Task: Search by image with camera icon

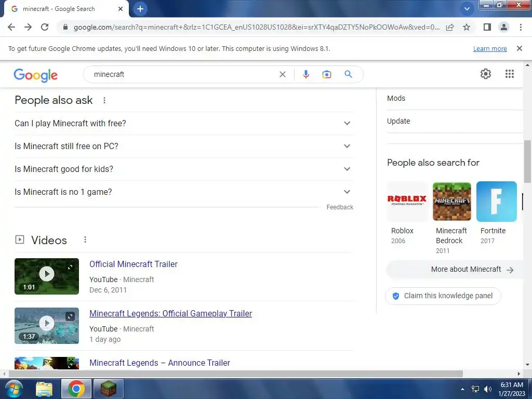Action: point(326,74)
